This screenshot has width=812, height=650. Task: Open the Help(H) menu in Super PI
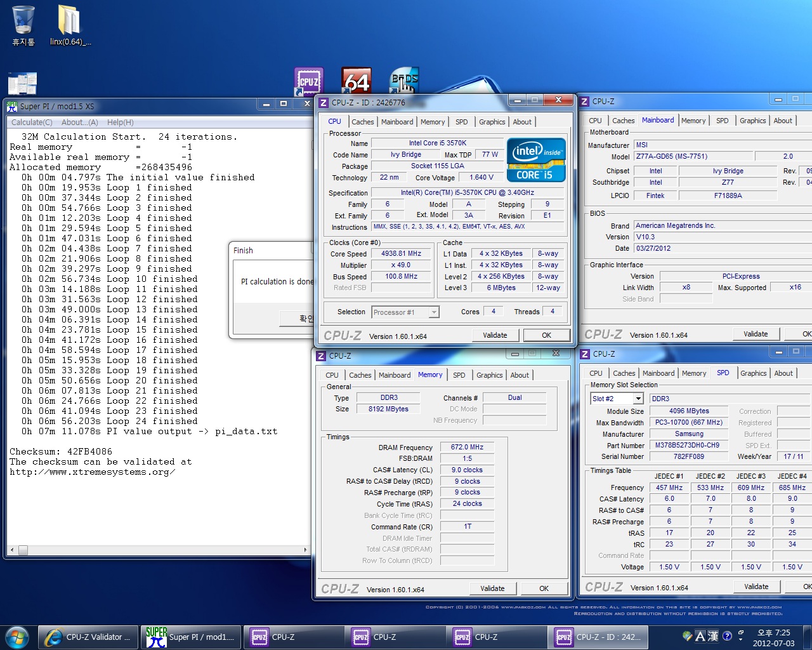coord(120,123)
